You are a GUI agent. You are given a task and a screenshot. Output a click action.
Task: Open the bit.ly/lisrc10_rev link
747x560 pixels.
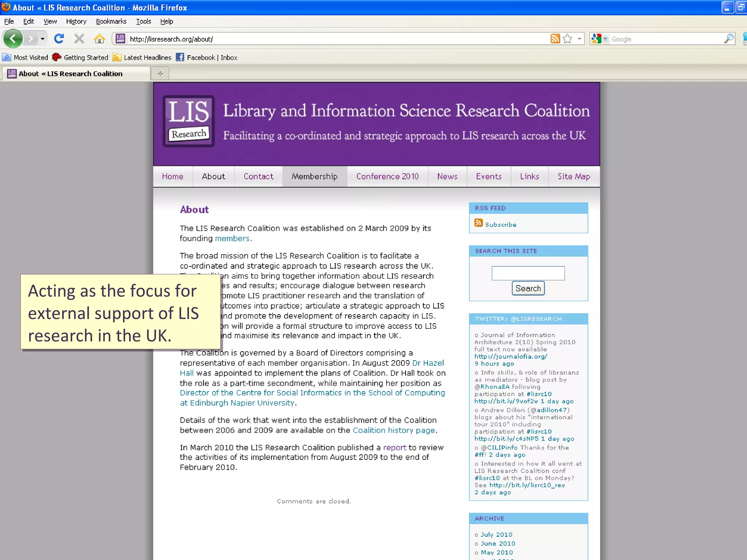pos(527,485)
